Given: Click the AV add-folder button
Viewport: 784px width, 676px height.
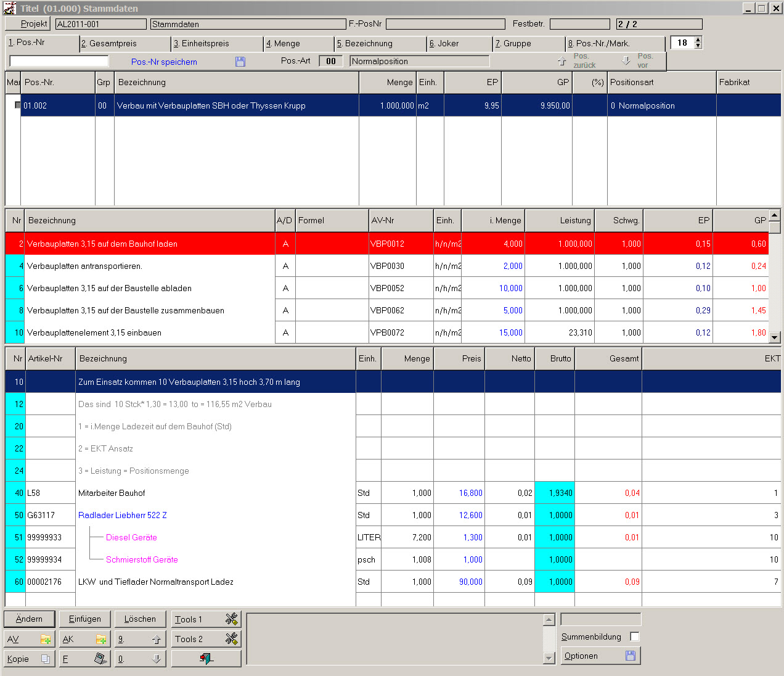Looking at the screenshot, I should point(29,639).
